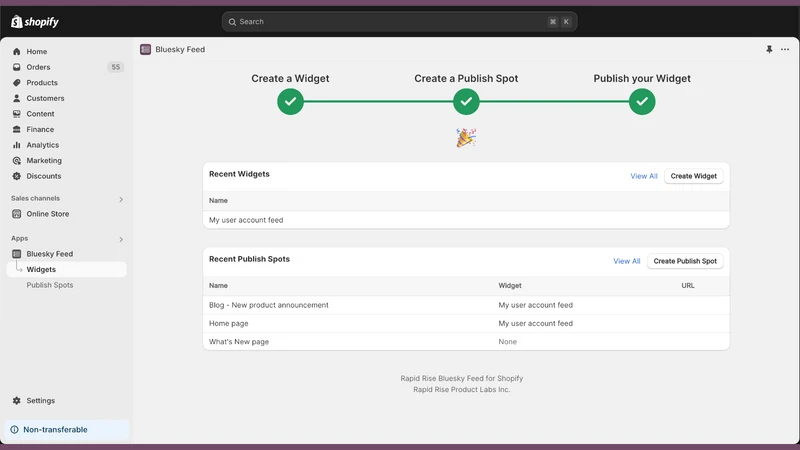Screen dimensions: 800x450
Task: Click the Discounts badge icon
Action: pos(17,176)
